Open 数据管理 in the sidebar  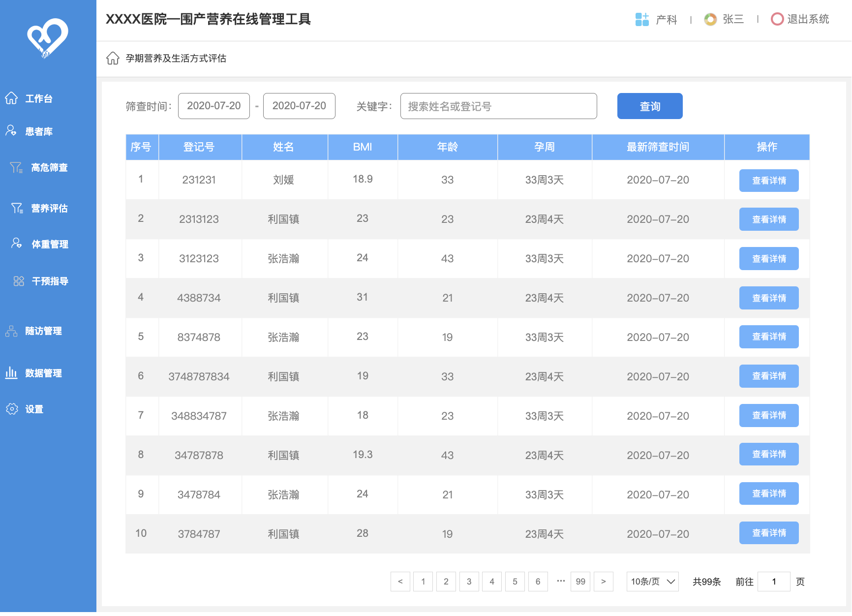click(x=43, y=373)
